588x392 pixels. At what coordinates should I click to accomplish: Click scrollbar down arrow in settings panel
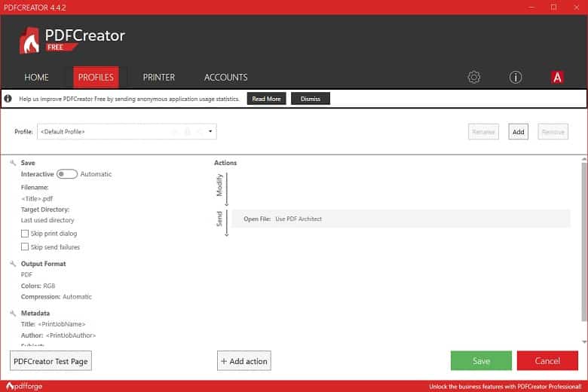[584, 341]
